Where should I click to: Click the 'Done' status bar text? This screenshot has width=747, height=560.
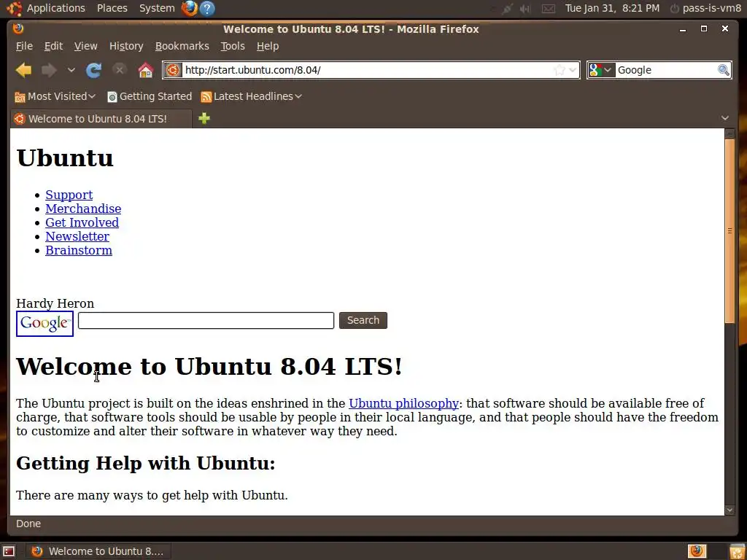pos(28,524)
